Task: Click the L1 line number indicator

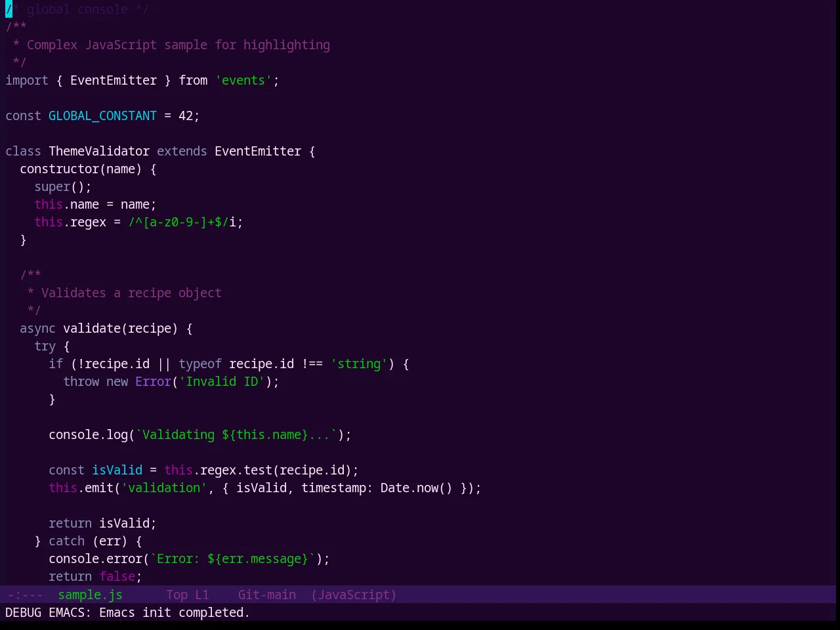Action: pos(201,595)
